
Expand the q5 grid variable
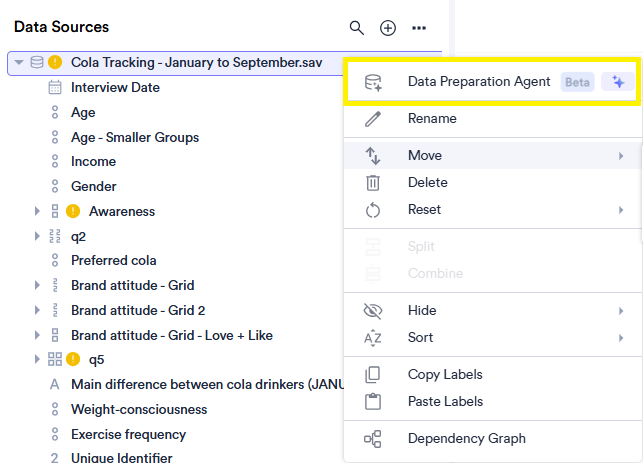pos(38,359)
